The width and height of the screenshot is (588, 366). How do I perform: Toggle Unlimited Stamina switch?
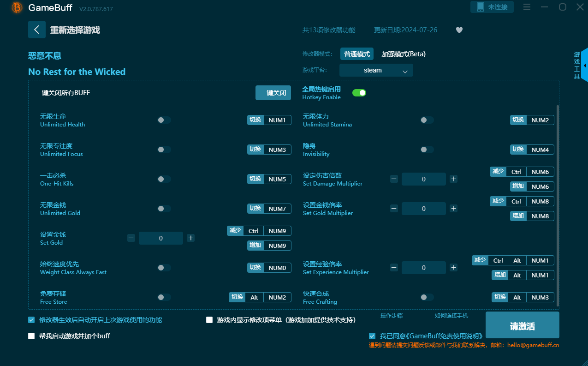(427, 120)
